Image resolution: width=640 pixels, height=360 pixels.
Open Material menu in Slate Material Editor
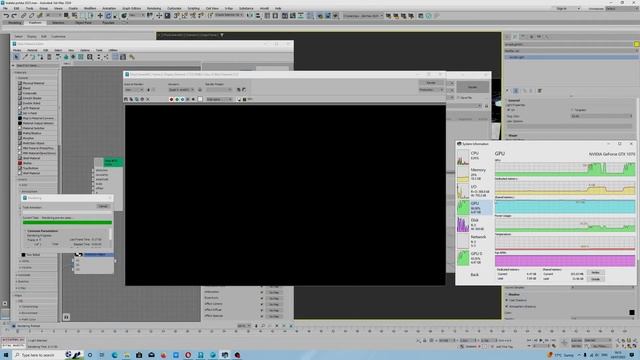click(x=32, y=50)
